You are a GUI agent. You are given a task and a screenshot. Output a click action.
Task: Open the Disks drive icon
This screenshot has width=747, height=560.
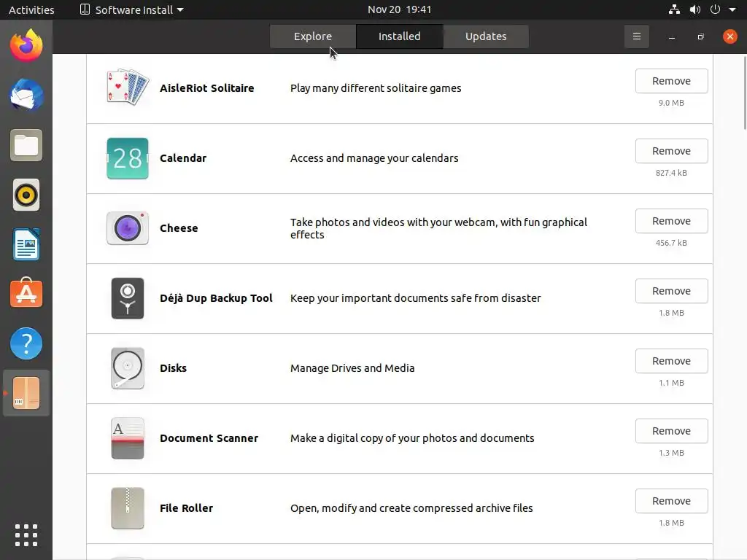128,368
